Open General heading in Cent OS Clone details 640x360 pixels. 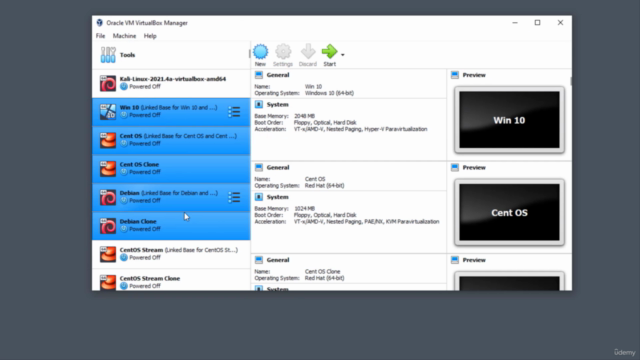(278, 260)
